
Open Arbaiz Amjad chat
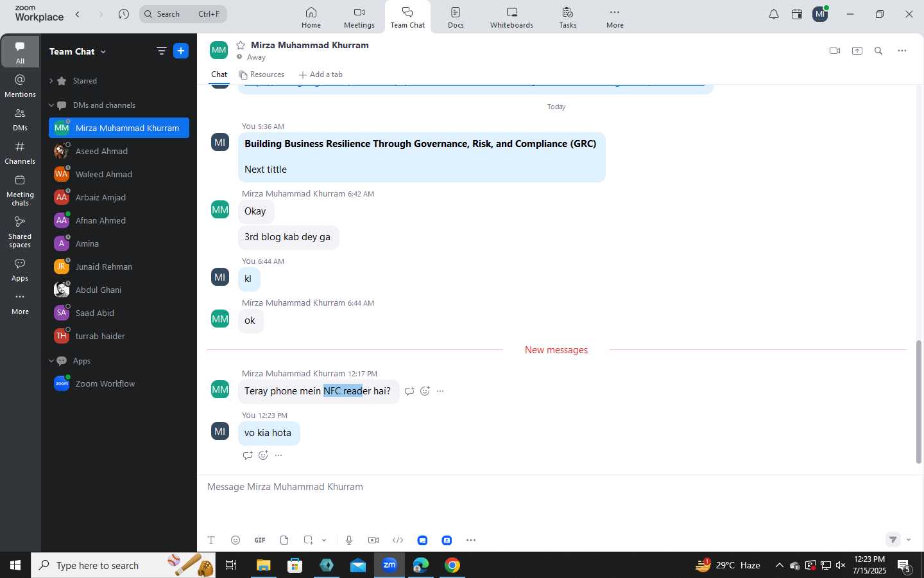pyautogui.click(x=119, y=197)
